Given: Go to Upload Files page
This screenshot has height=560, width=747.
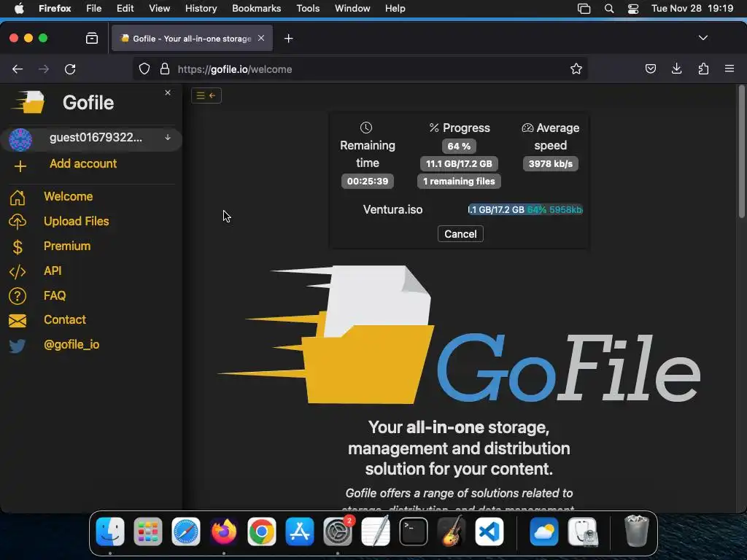Looking at the screenshot, I should click(x=76, y=222).
